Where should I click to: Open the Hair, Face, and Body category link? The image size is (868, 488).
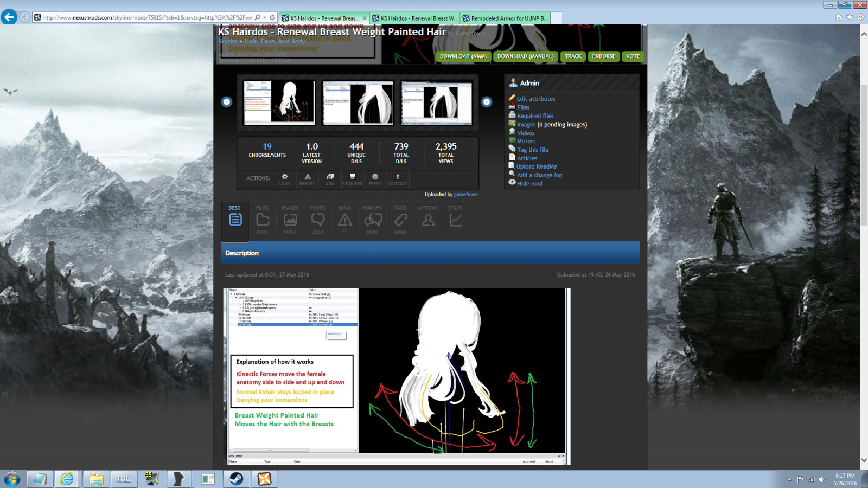(275, 41)
